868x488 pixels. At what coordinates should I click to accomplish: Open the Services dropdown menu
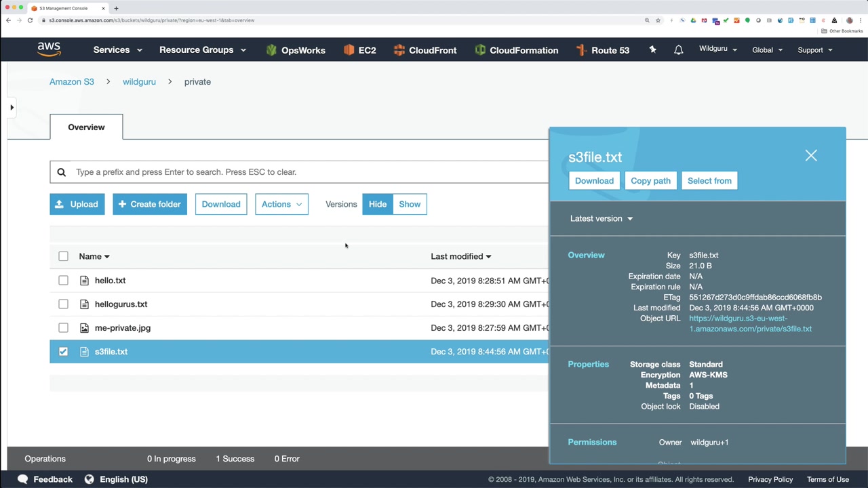(118, 50)
